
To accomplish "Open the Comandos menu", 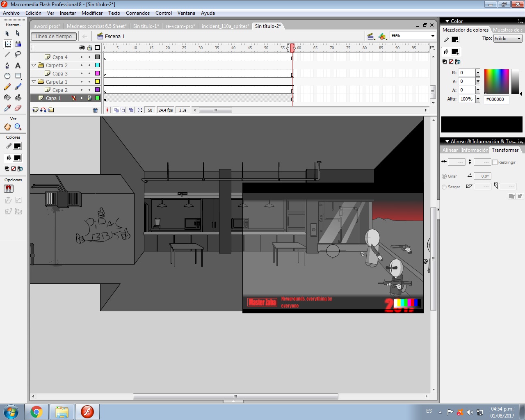I will point(138,13).
